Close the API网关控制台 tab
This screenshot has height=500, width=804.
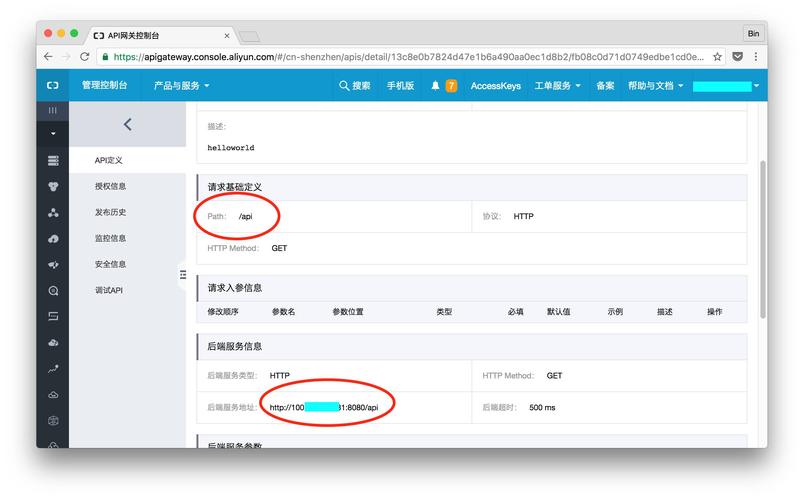point(227,35)
